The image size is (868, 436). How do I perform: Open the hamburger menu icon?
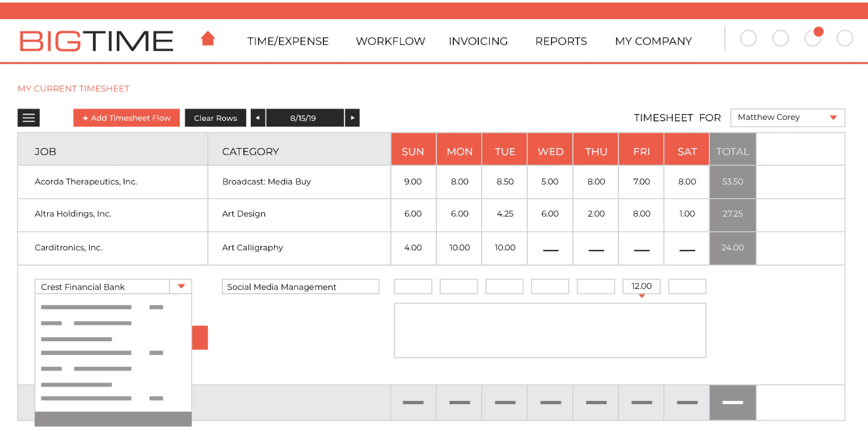coord(28,118)
